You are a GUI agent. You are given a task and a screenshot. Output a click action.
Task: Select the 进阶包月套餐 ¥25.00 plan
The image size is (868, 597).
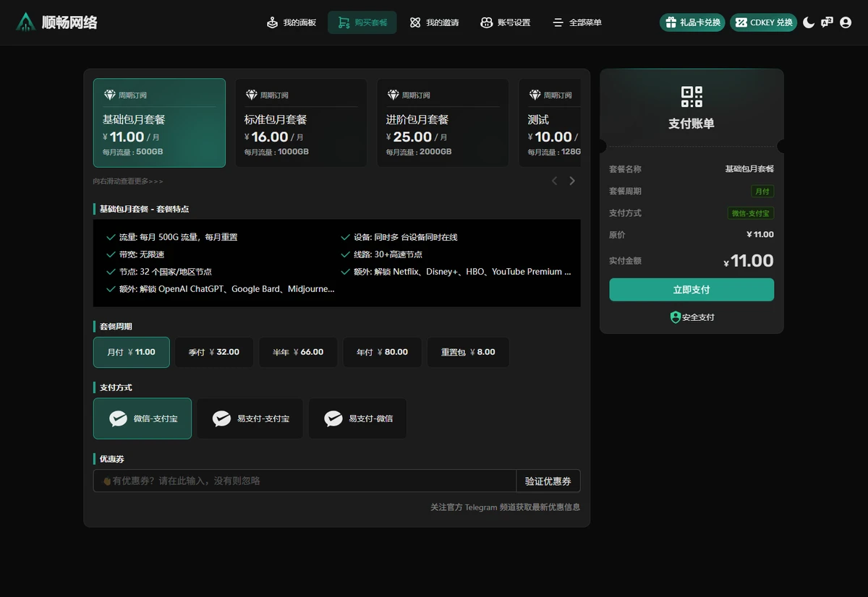(443, 123)
